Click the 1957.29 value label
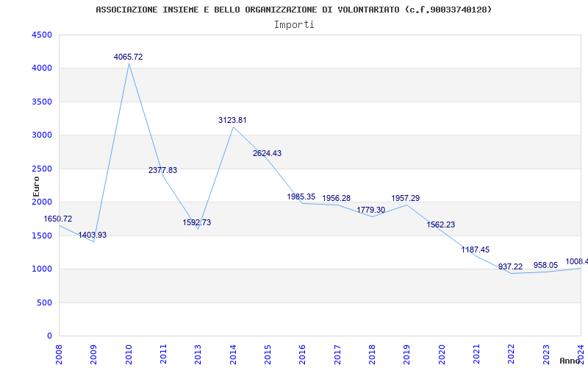Image resolution: width=588 pixels, height=368 pixels. pos(406,198)
